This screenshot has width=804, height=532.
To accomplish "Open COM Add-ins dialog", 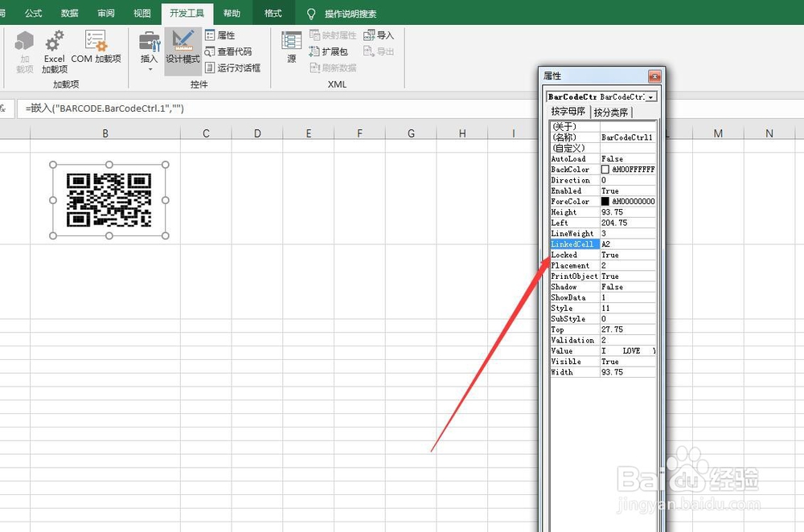I will (96, 47).
